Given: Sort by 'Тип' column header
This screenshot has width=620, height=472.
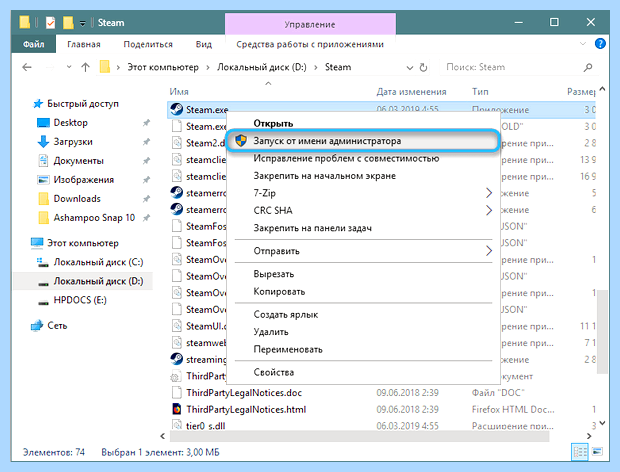Looking at the screenshot, I should tap(480, 92).
